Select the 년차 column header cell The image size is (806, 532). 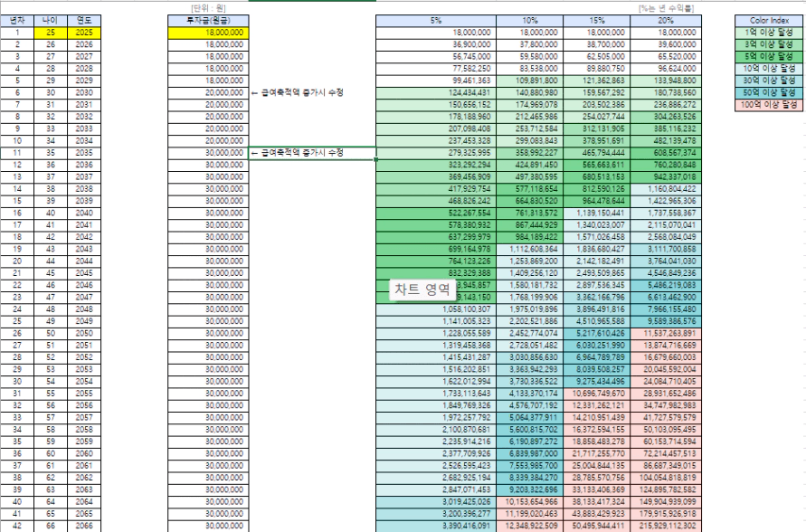point(16,20)
